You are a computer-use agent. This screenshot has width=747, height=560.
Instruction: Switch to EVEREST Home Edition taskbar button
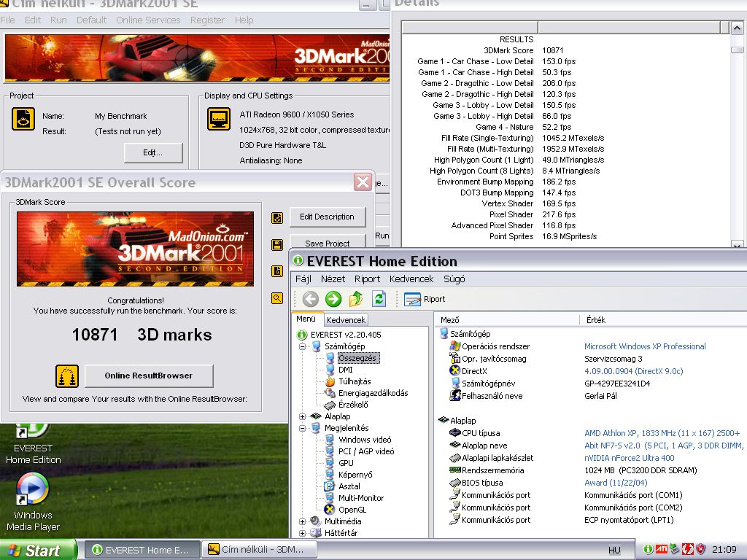(x=142, y=550)
